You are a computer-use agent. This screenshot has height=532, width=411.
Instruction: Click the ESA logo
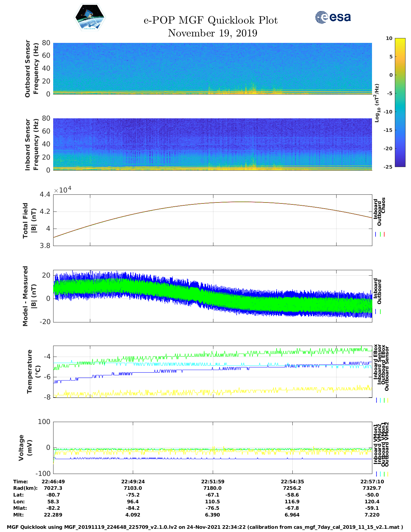(x=333, y=17)
